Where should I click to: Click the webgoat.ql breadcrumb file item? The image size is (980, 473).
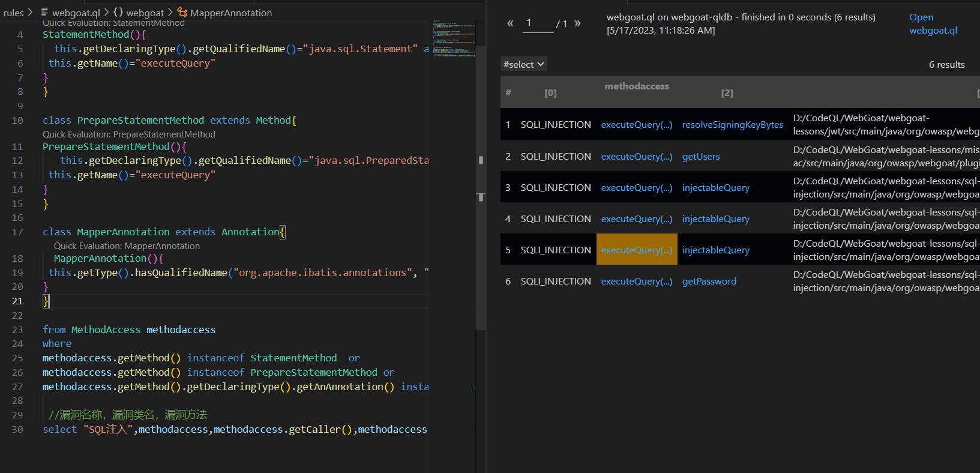(76, 13)
